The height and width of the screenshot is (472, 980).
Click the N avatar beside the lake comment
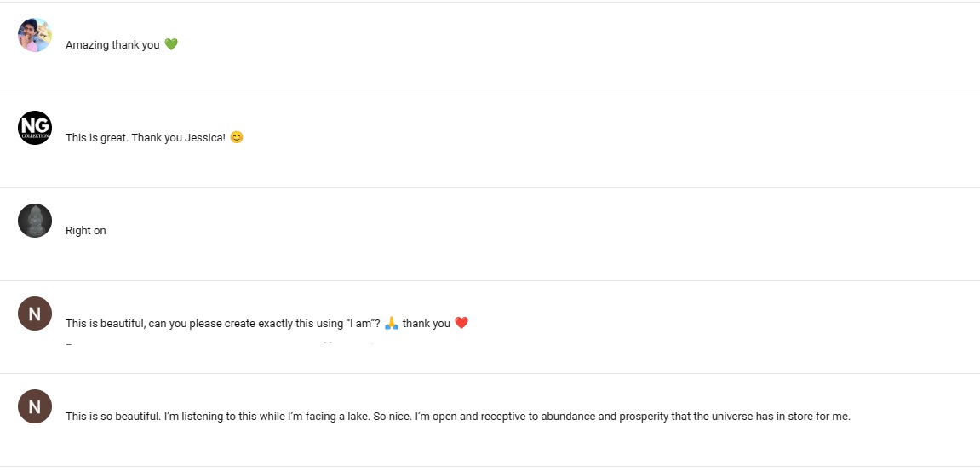[x=34, y=406]
